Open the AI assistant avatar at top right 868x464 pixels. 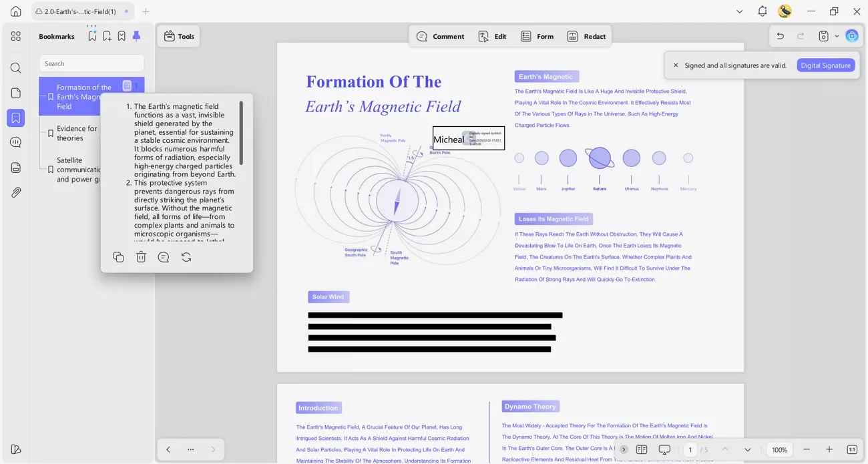(x=852, y=36)
